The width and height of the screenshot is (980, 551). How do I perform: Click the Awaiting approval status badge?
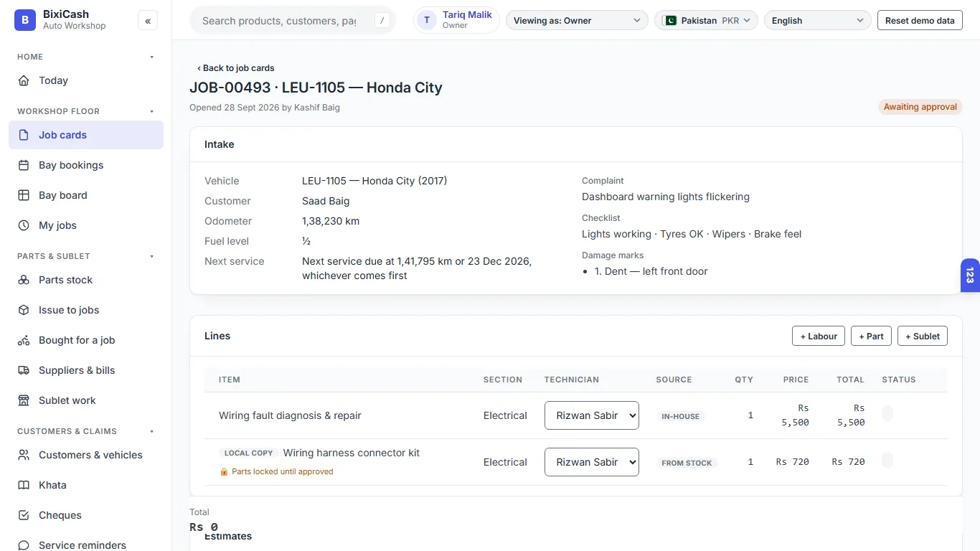tap(920, 107)
